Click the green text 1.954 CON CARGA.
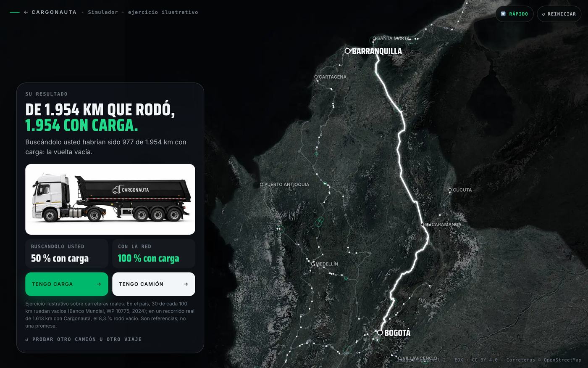This screenshot has width=588, height=368. (x=81, y=125)
